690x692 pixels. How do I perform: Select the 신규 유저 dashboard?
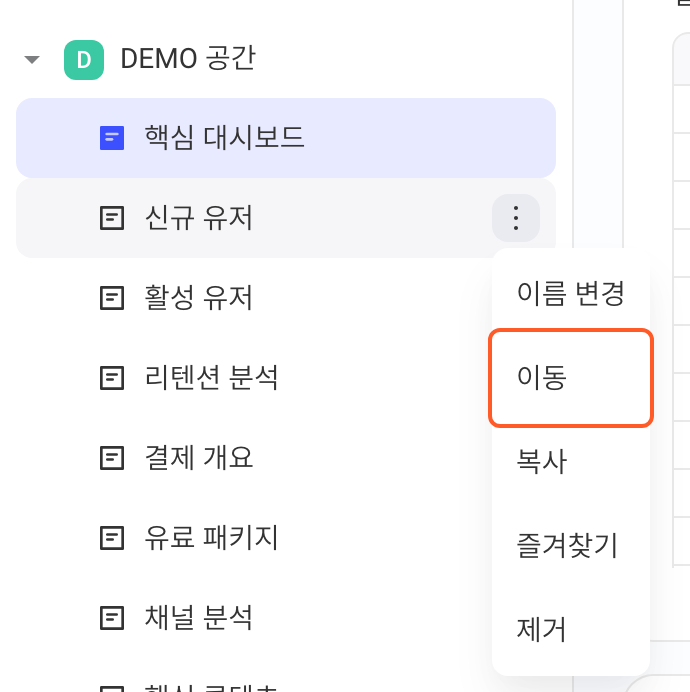[x=286, y=218]
